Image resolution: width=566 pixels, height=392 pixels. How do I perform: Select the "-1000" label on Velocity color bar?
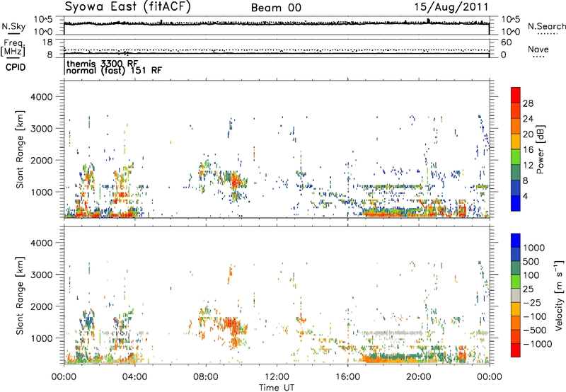click(538, 344)
